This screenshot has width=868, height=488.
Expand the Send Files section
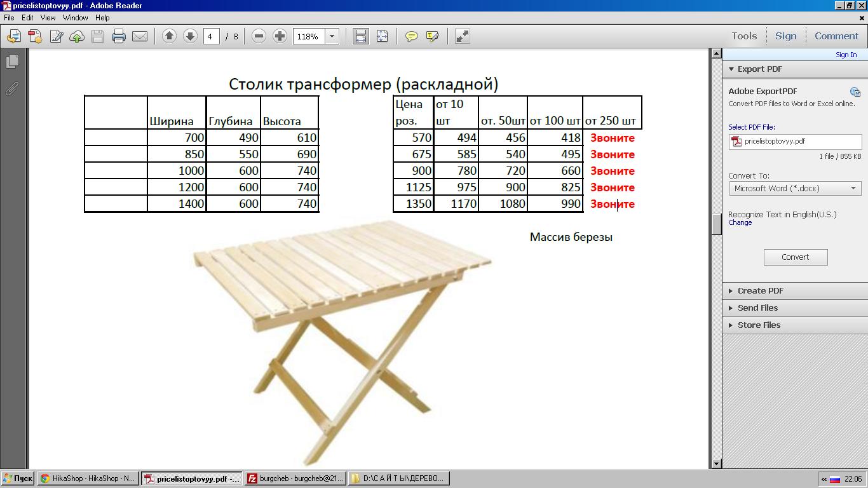pyautogui.click(x=795, y=308)
